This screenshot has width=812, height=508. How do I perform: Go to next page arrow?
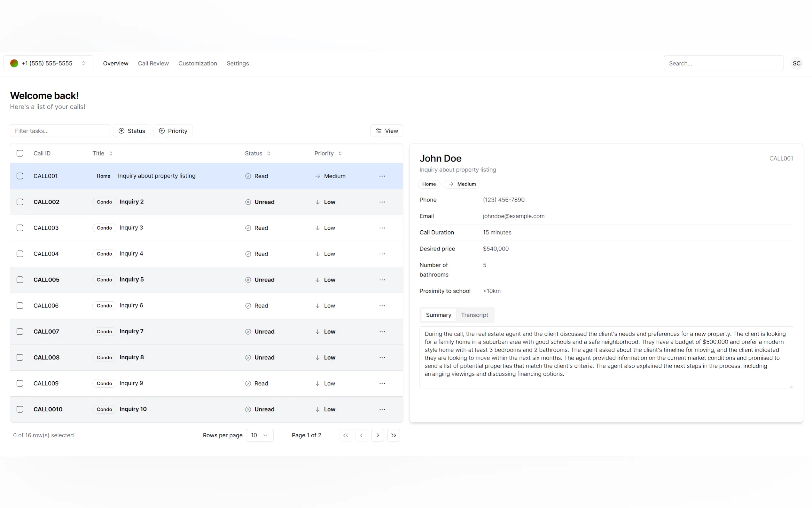tap(378, 435)
